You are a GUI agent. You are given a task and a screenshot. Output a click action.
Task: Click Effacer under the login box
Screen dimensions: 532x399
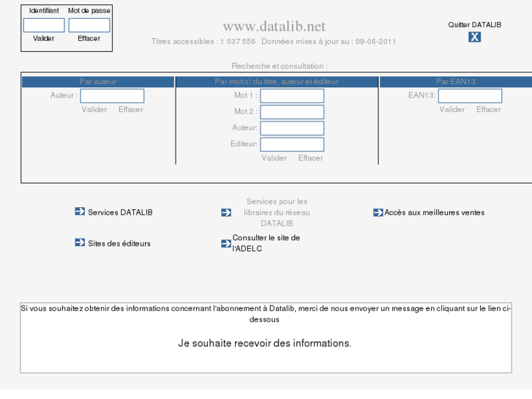[x=89, y=38]
